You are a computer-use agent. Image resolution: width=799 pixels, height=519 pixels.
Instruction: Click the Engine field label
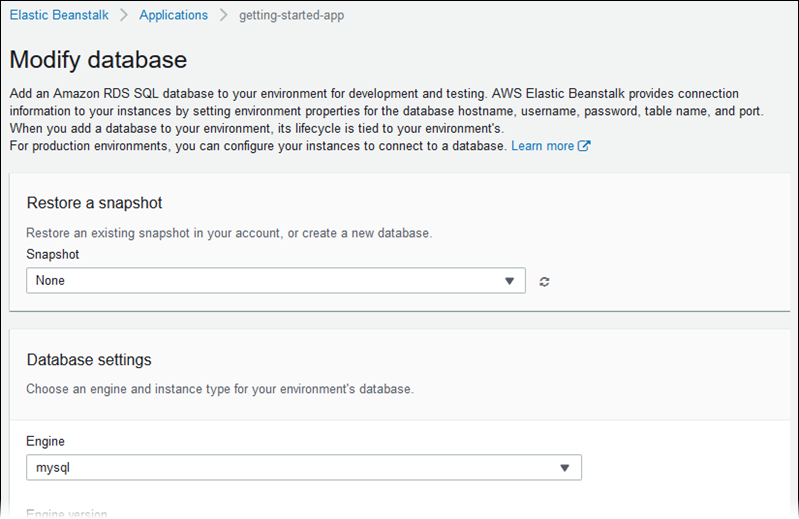(45, 441)
